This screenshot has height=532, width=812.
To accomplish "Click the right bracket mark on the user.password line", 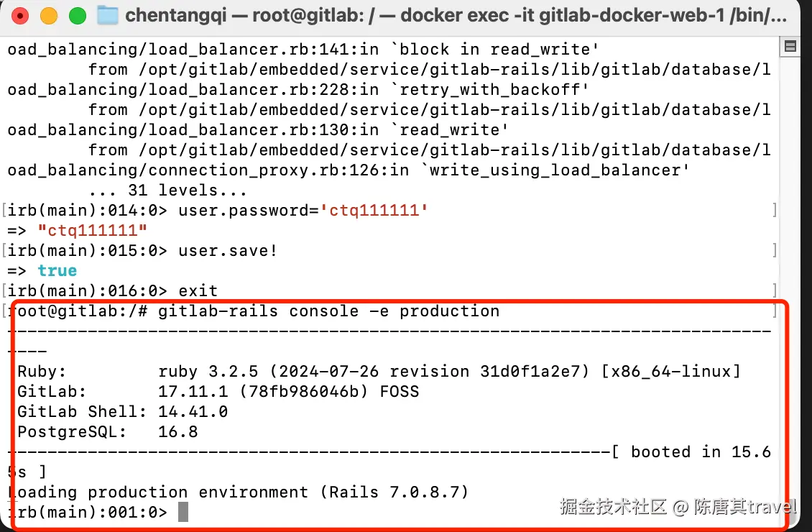I will point(775,211).
